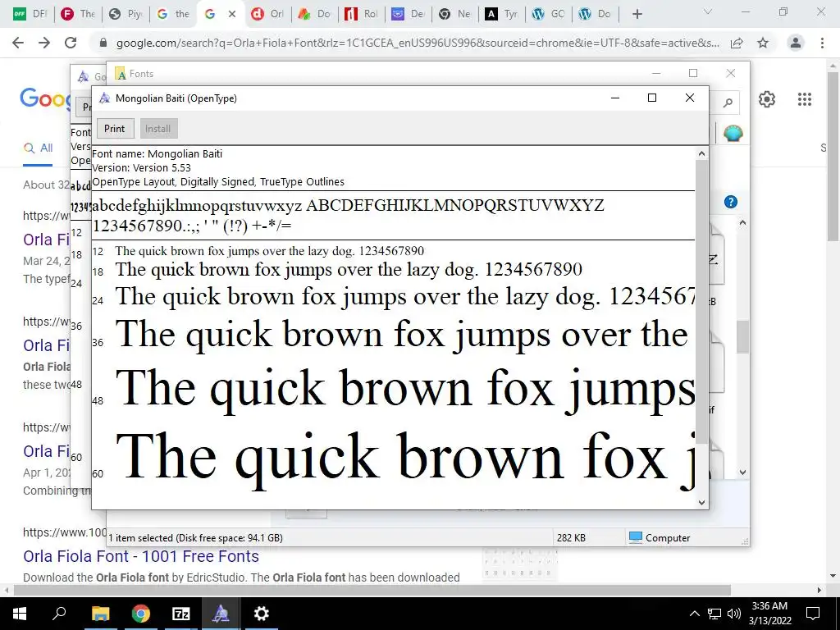The width and height of the screenshot is (840, 630).
Task: Open notification center icon
Action: pos(813,614)
